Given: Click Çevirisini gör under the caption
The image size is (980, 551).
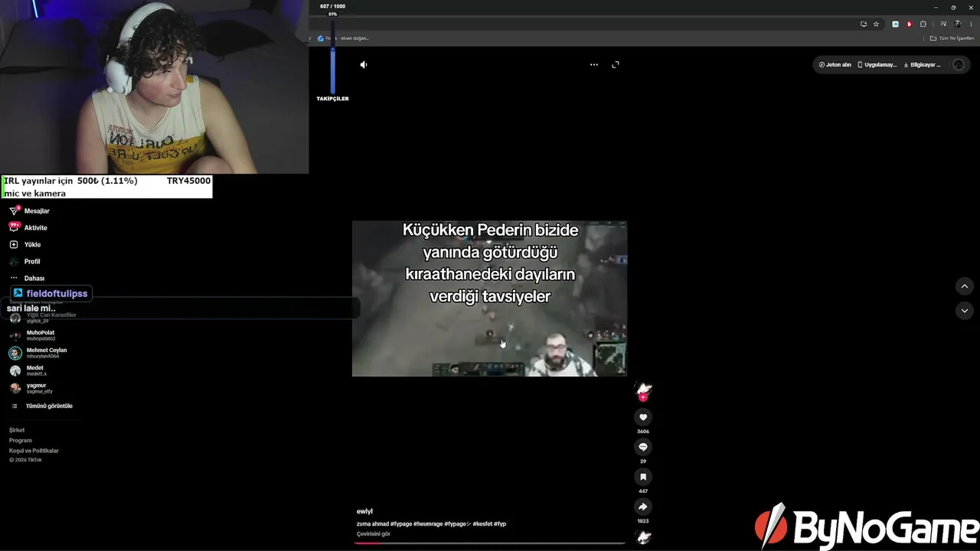Looking at the screenshot, I should pyautogui.click(x=374, y=534).
